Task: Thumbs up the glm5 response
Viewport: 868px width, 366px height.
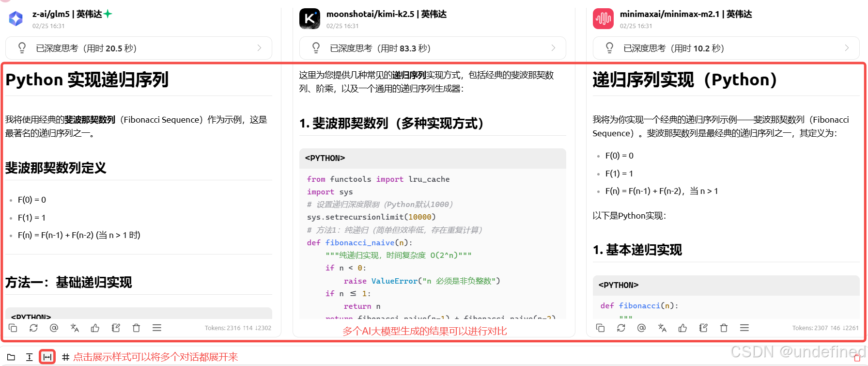Action: pos(95,328)
